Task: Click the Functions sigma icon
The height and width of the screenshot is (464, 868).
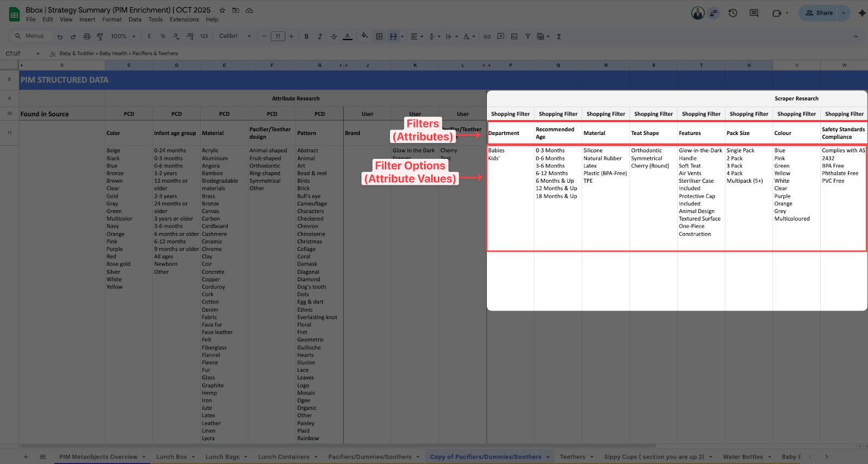Action: [559, 37]
